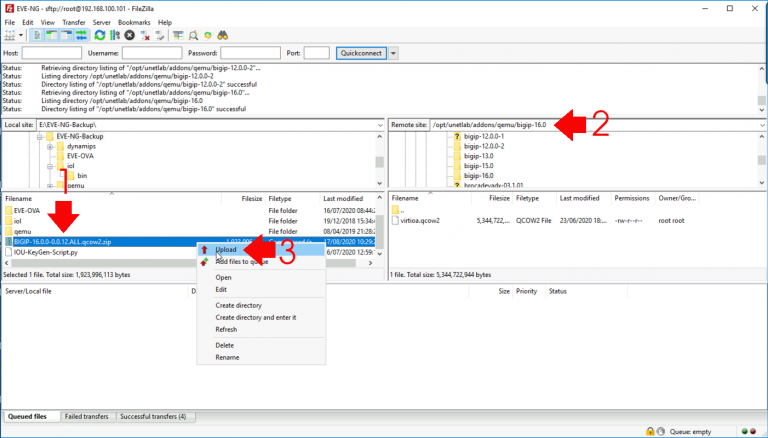
Task: Click the Upload arrow icon in context menu
Action: pyautogui.click(x=205, y=249)
